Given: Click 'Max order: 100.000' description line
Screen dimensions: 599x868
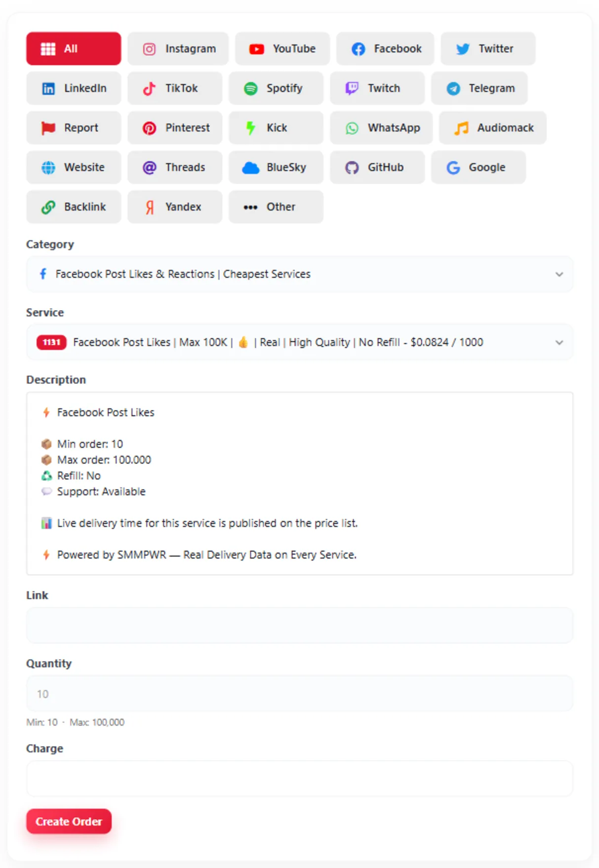Looking at the screenshot, I should point(104,460).
